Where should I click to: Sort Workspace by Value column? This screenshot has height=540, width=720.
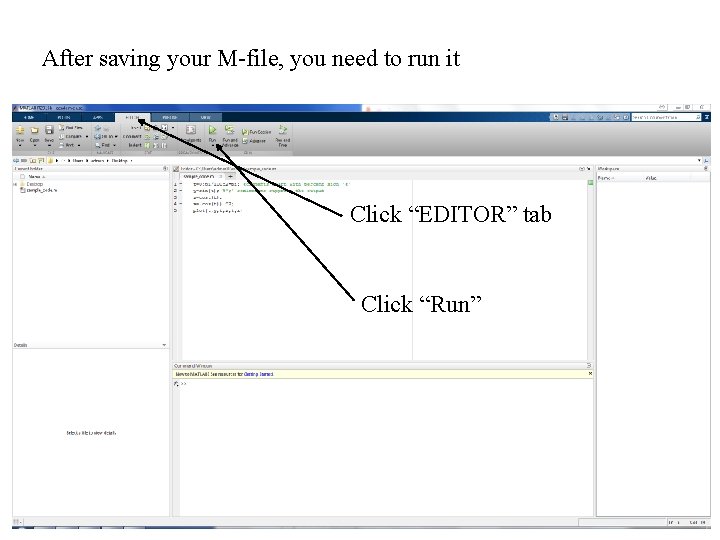[651, 178]
